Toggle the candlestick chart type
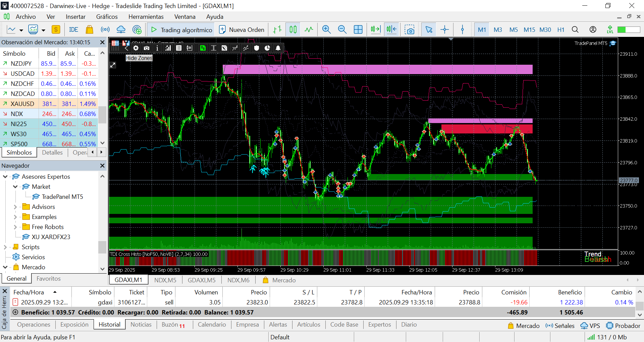This screenshot has width=644, height=342. [x=293, y=30]
